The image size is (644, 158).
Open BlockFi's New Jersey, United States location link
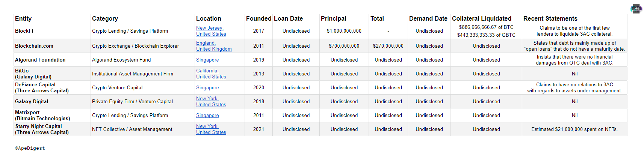[x=211, y=31]
